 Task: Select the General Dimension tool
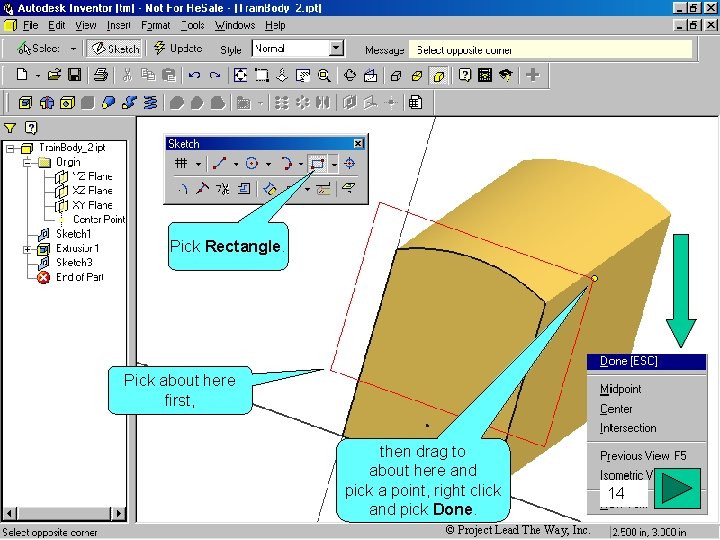pos(270,188)
